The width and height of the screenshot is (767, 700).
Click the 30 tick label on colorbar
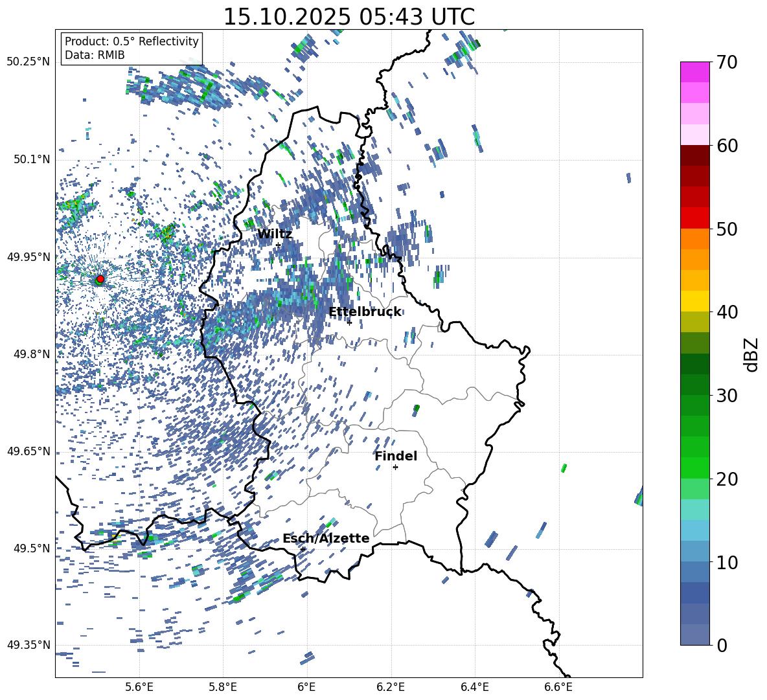point(726,396)
